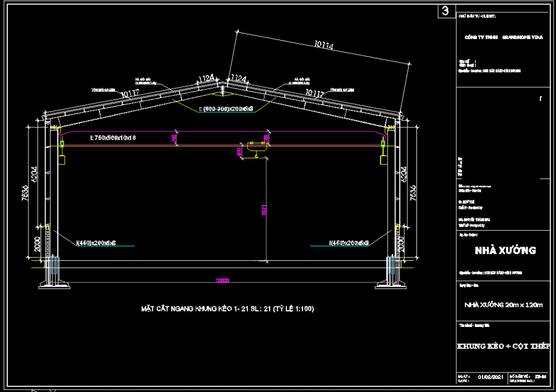Image resolution: width=556 pixels, height=392 pixels.
Task: Select the section title MẶT CẮT NGANG KHUNG KÈO
Action: click(228, 309)
